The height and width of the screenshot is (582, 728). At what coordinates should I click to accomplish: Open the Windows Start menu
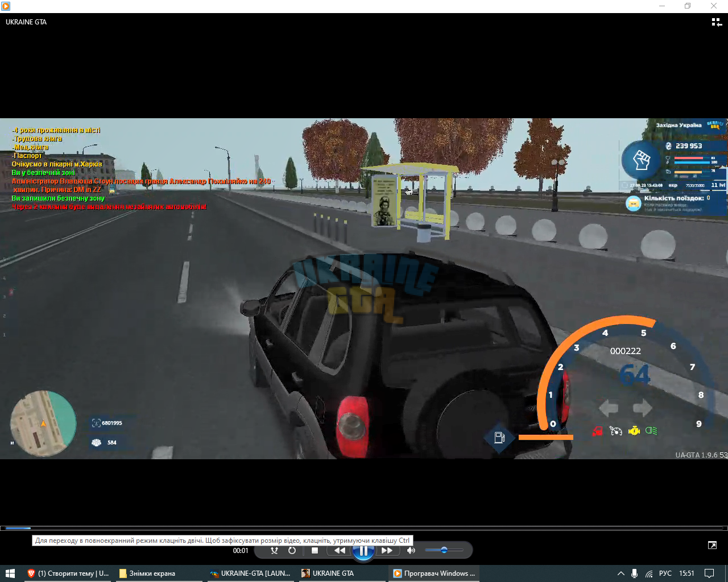(x=10, y=573)
